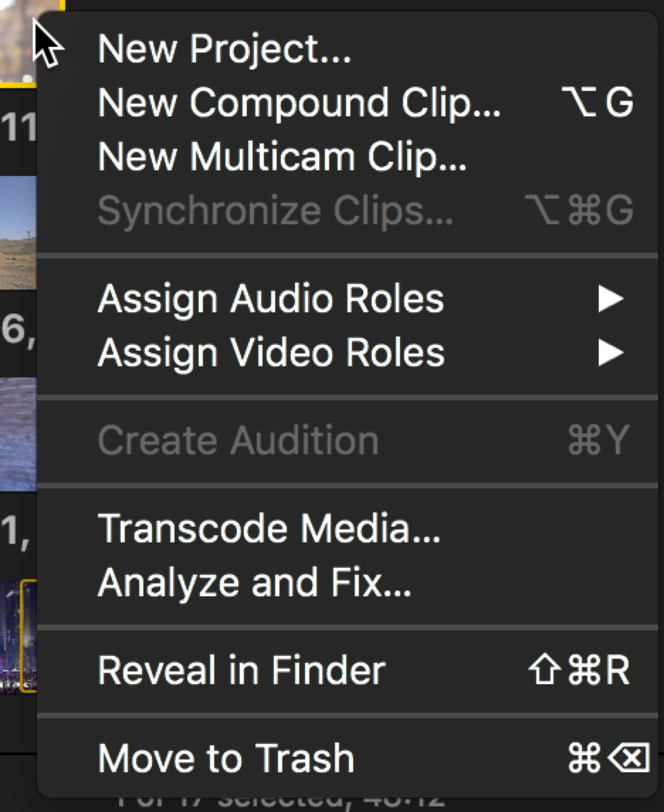
Task: Click the greyed-out Synchronize Clips… item
Action: pyautogui.click(x=275, y=210)
